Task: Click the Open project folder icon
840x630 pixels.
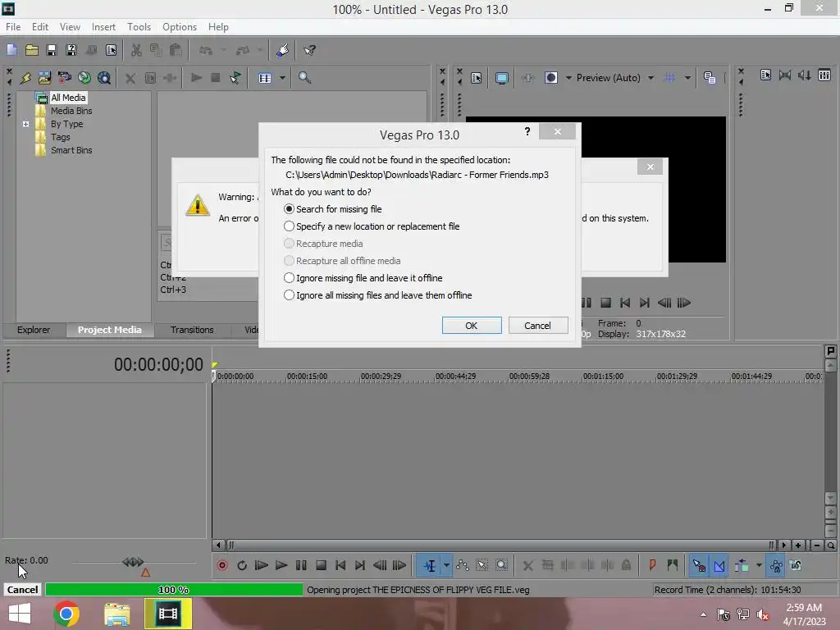Action: [32, 50]
